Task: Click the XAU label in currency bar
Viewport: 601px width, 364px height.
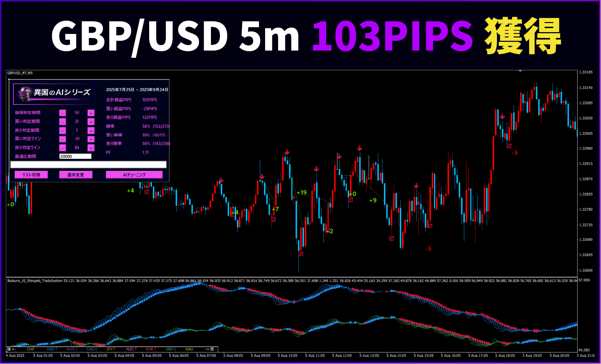Action: [189, 349]
